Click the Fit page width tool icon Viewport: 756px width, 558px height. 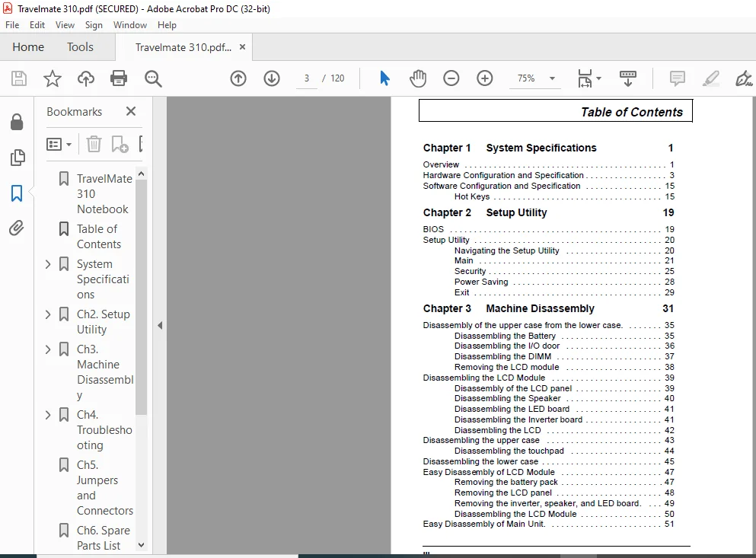[585, 78]
